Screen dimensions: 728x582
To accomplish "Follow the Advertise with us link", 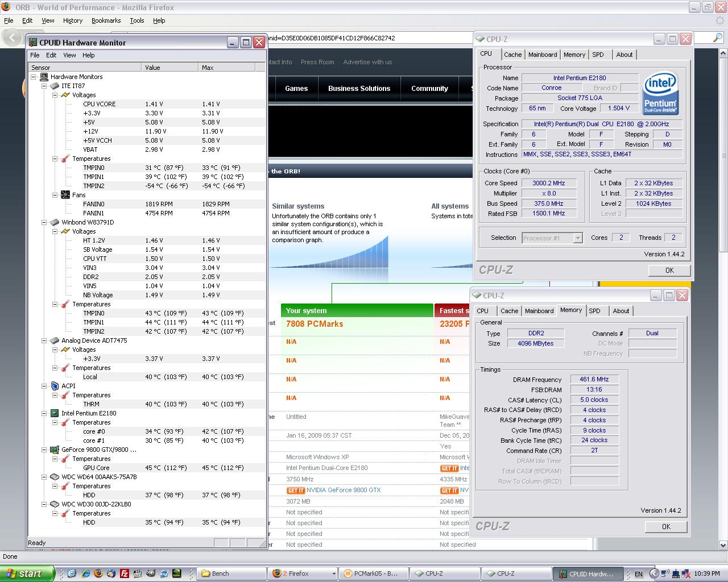I will point(367,62).
